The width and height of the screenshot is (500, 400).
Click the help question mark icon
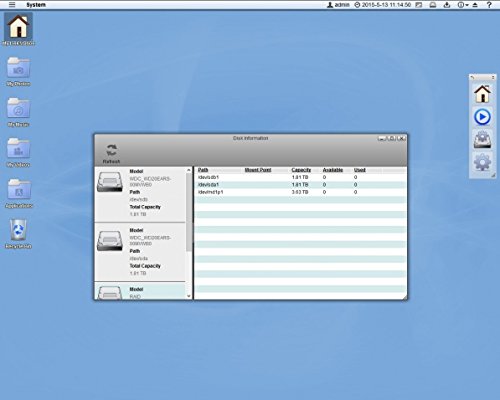coord(489,5)
